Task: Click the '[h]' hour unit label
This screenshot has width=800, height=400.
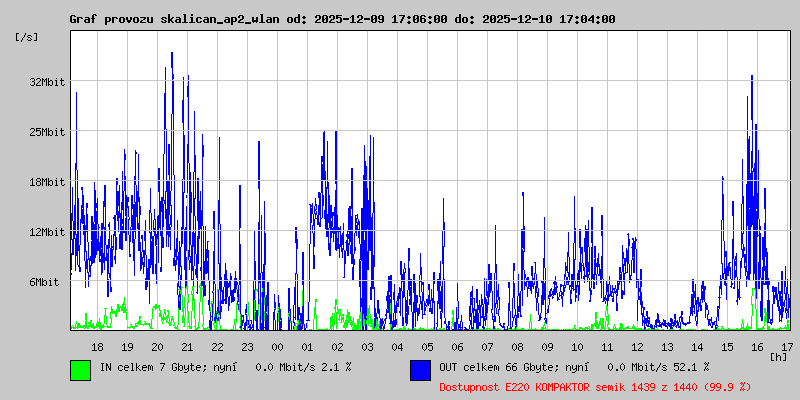Action: pos(779,357)
